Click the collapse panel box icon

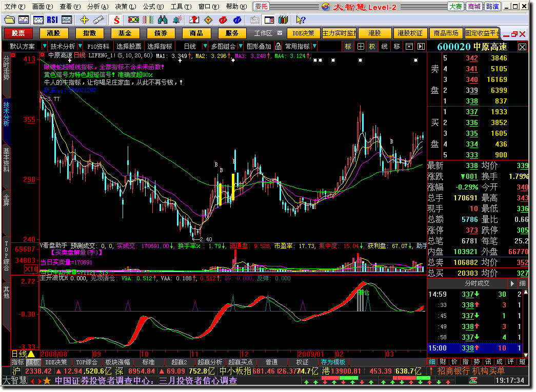(409, 46)
